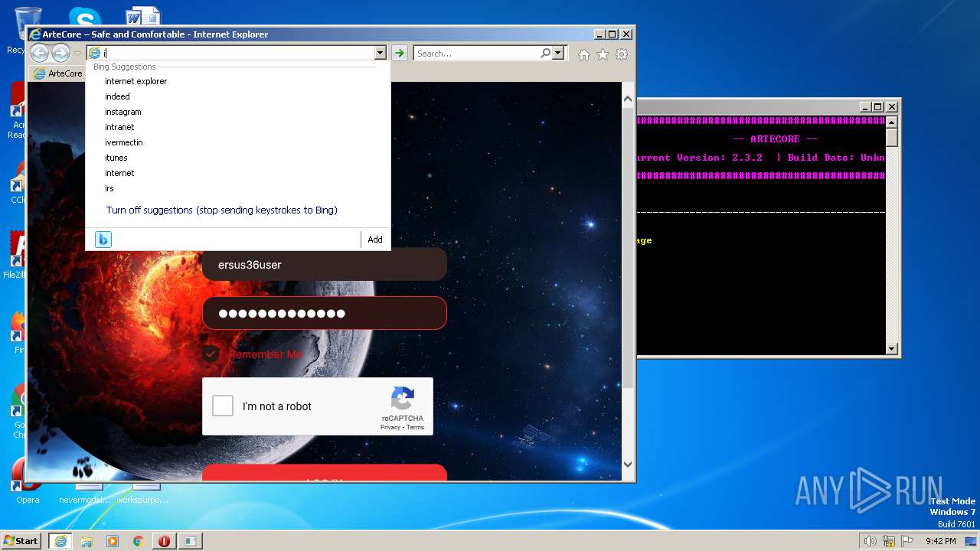Click the network tray icon
980x551 pixels.
point(889,541)
